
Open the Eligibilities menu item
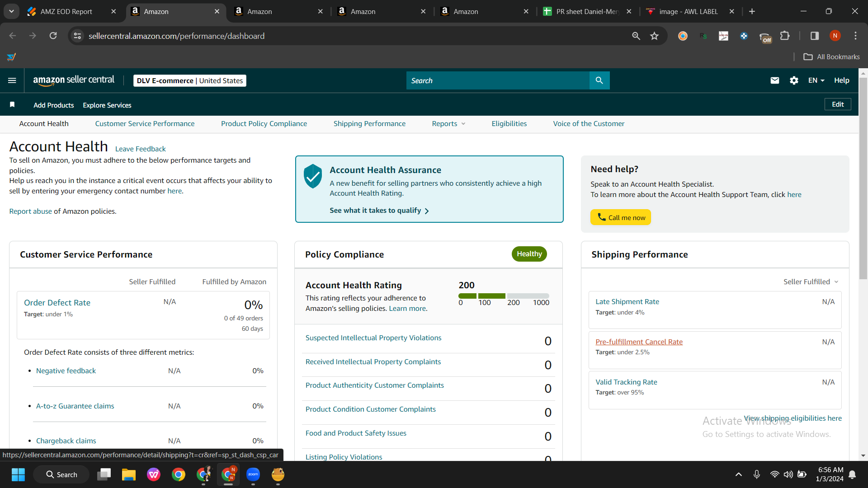tap(509, 124)
